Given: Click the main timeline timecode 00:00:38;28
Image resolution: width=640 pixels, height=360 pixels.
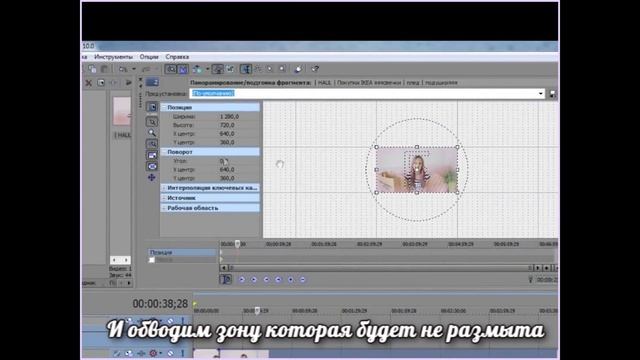Looking at the screenshot, I should pos(160,304).
